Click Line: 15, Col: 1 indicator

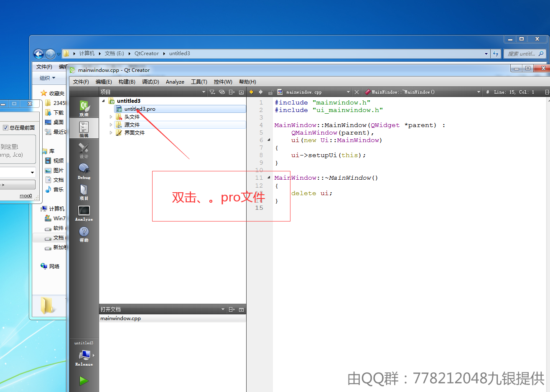coord(514,92)
